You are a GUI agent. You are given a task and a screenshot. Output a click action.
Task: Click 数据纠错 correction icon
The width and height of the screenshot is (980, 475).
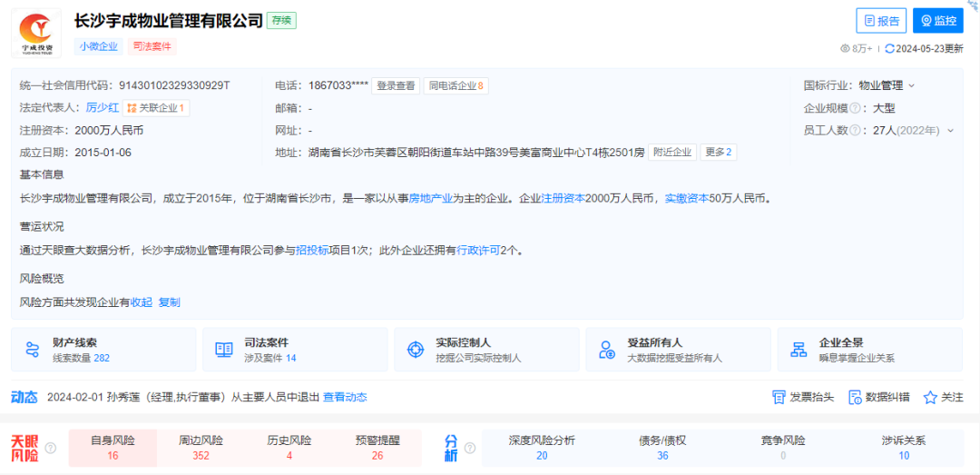point(855,398)
